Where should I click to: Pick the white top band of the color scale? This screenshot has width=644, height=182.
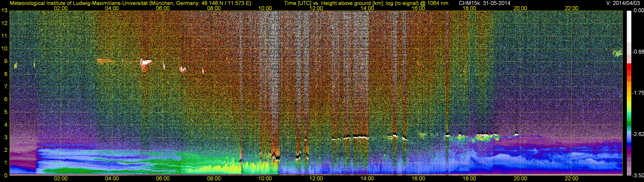pos(629,26)
